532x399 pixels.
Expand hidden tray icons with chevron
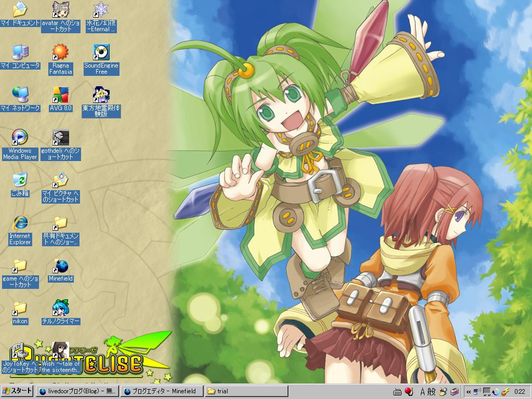pos(469,392)
